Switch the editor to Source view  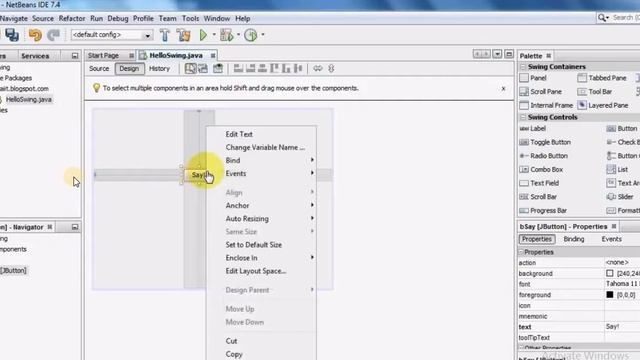(99, 69)
